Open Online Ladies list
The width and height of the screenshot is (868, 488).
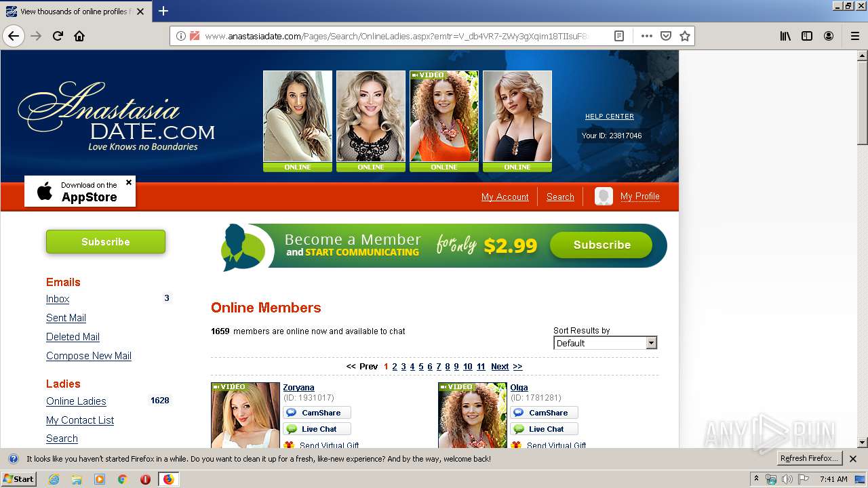(x=76, y=401)
